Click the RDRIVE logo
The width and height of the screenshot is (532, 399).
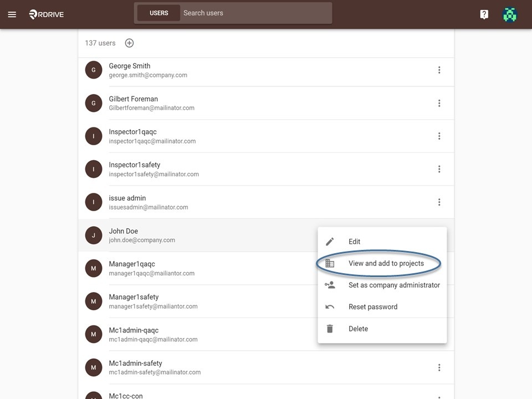(x=46, y=14)
